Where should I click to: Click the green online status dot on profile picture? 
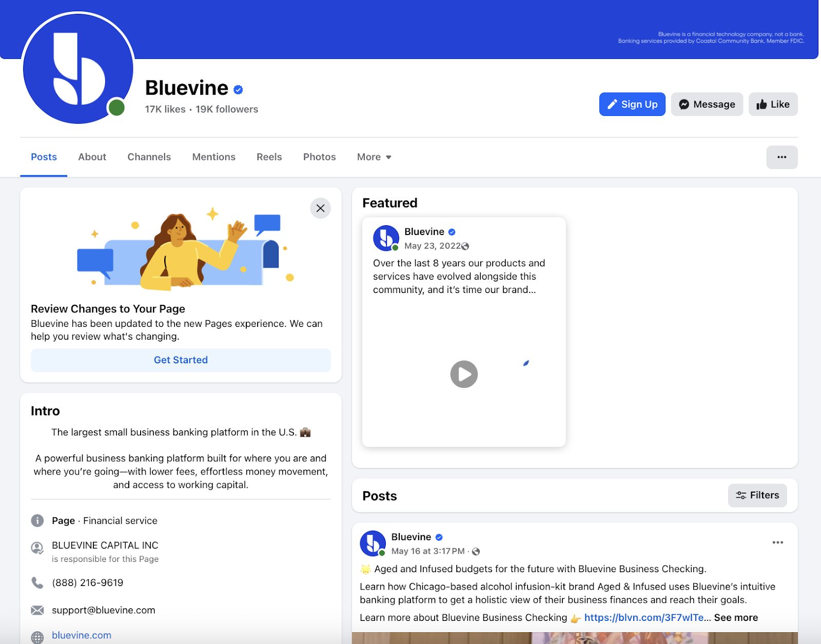[x=116, y=108]
